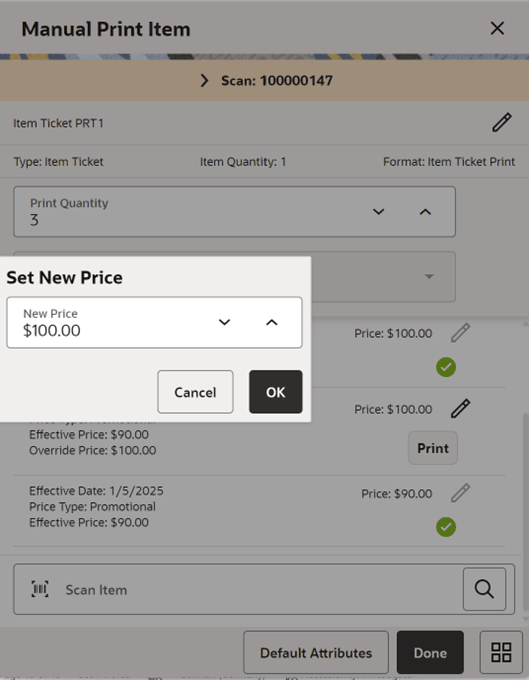Expand the Scan: 100000147 chevron

pyautogui.click(x=204, y=80)
